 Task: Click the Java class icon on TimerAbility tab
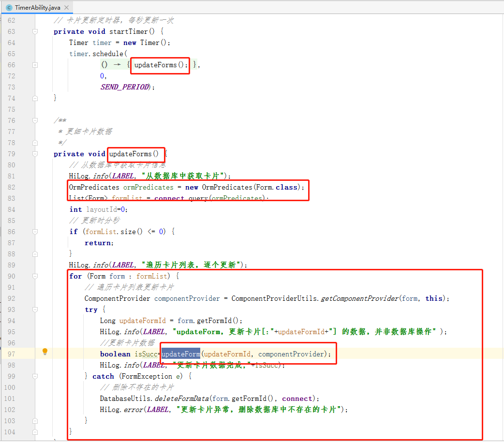(9, 8)
